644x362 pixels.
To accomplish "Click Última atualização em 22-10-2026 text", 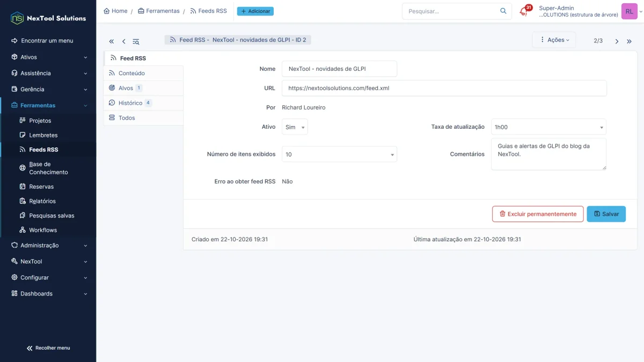I will (x=467, y=239).
